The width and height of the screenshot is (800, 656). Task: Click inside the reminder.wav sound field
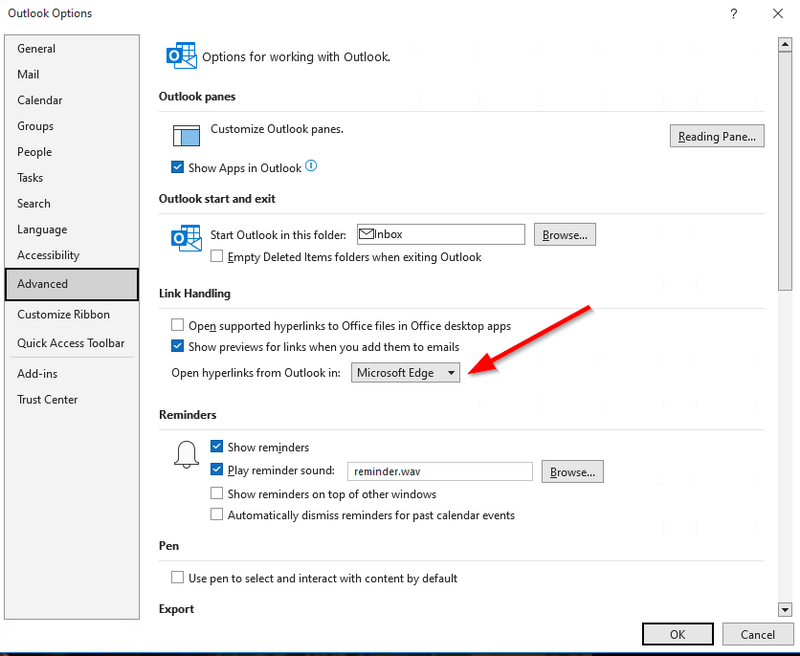[x=440, y=471]
